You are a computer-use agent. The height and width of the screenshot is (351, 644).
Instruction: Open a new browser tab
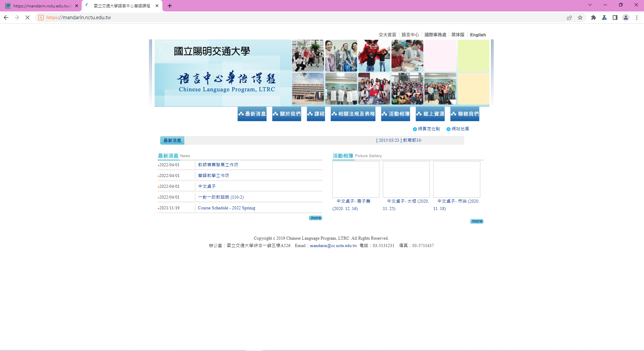pyautogui.click(x=170, y=6)
